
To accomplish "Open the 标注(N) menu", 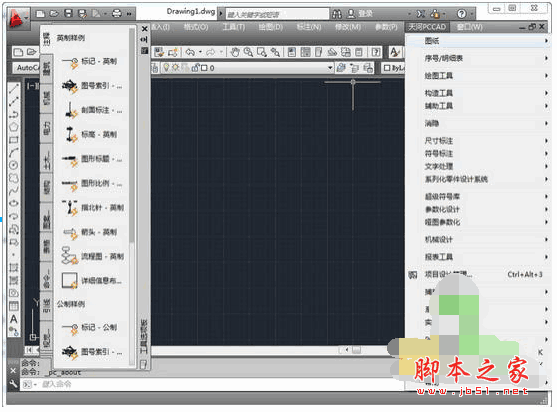I will point(309,27).
